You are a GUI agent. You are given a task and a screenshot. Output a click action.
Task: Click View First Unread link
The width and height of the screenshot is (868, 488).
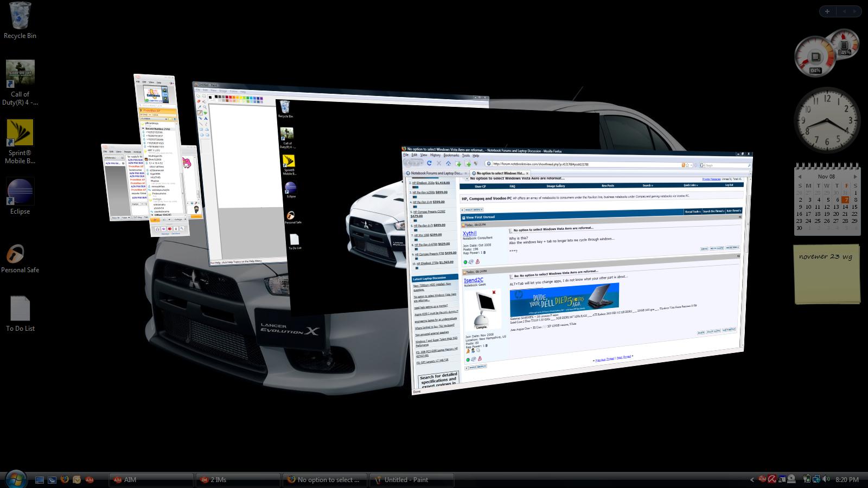(480, 217)
